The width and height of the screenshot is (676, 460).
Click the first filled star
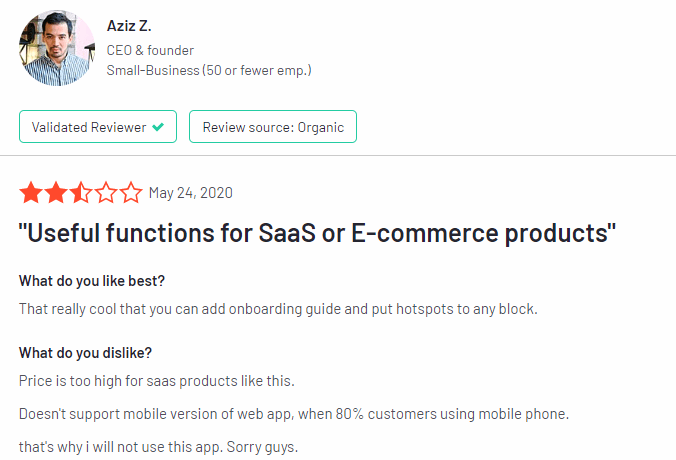coord(31,193)
